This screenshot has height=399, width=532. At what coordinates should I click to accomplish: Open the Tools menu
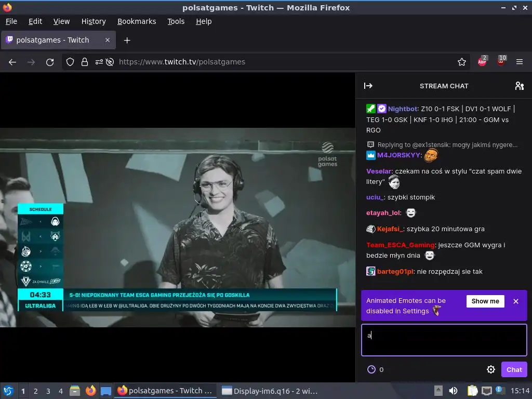click(176, 21)
